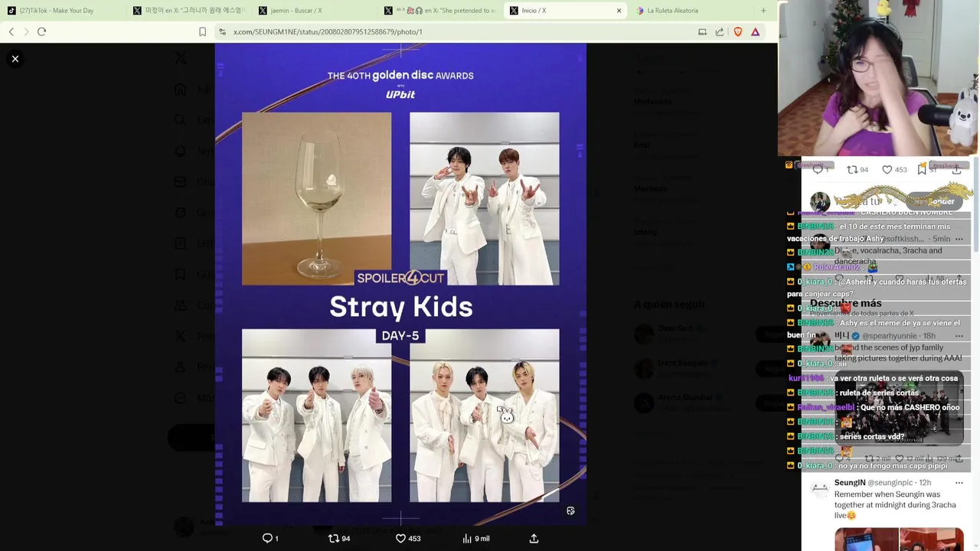The image size is (980, 551).
Task: Click the SeungIN avatar in the sidebar
Action: pyautogui.click(x=819, y=488)
